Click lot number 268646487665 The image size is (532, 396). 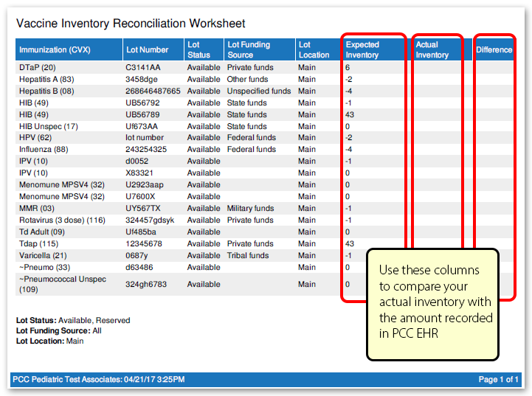coord(153,91)
